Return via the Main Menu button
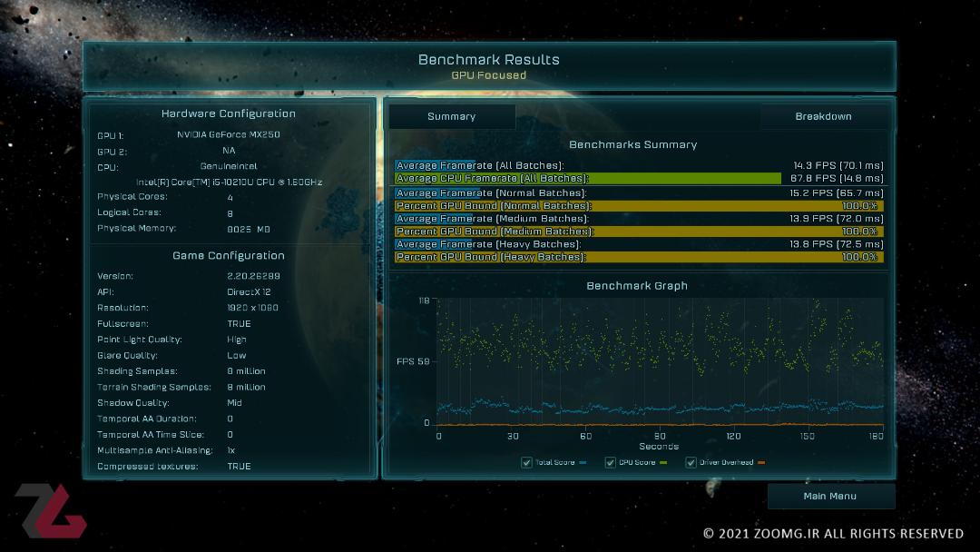 [x=830, y=496]
